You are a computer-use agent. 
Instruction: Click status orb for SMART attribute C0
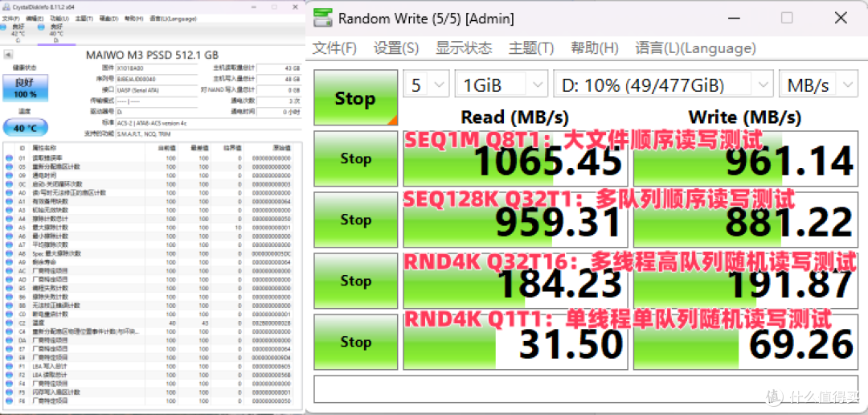[x=8, y=314]
